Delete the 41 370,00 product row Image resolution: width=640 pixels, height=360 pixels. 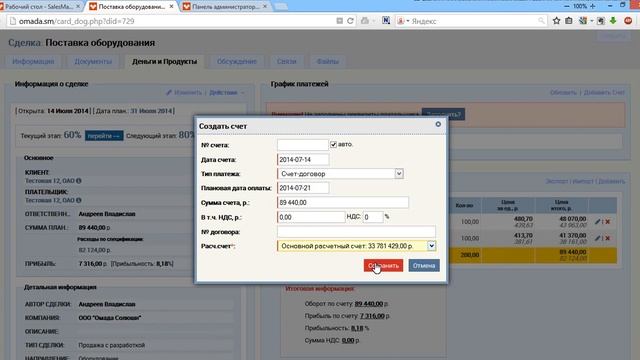coord(608,238)
